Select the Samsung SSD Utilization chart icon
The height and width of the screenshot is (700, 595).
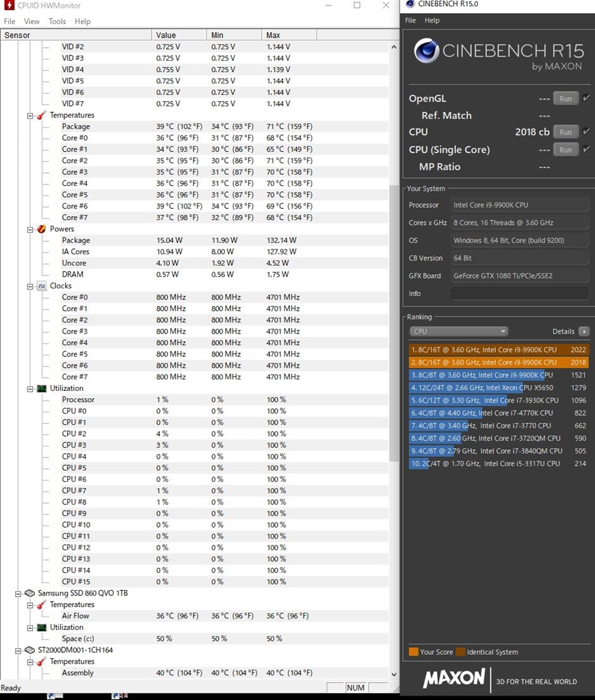point(42,628)
